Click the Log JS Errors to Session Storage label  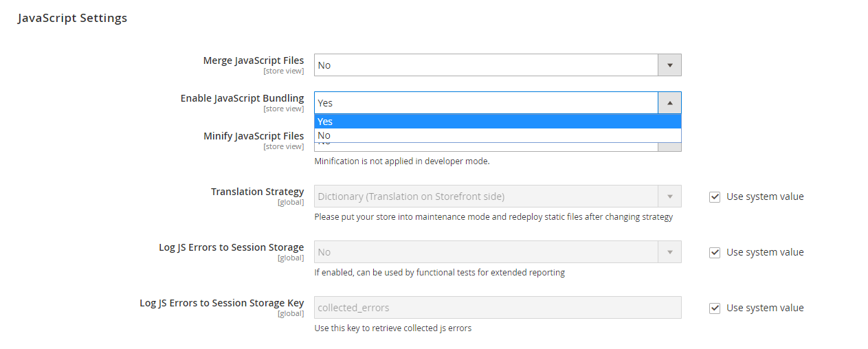click(232, 247)
